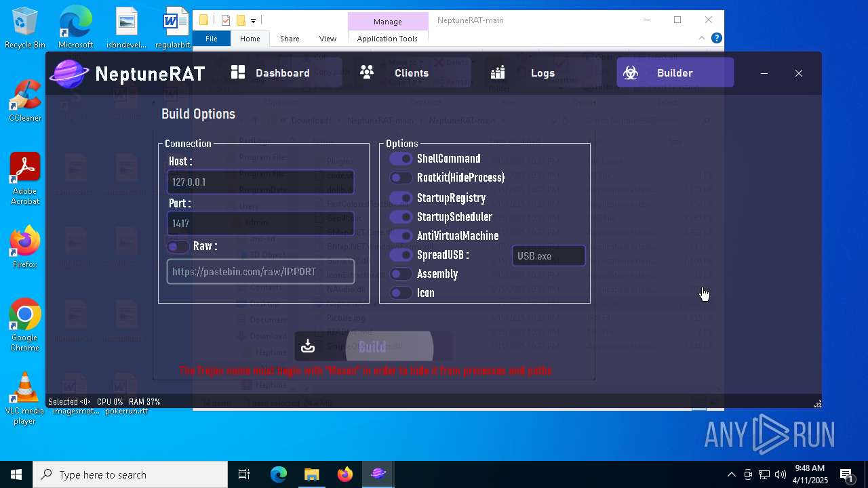This screenshot has width=868, height=488.
Task: Open Quick Access Toolbar dropdown arrow
Action: point(254,21)
